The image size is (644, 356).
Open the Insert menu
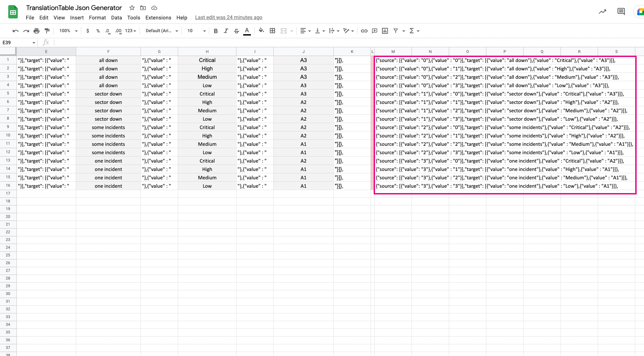[77, 18]
